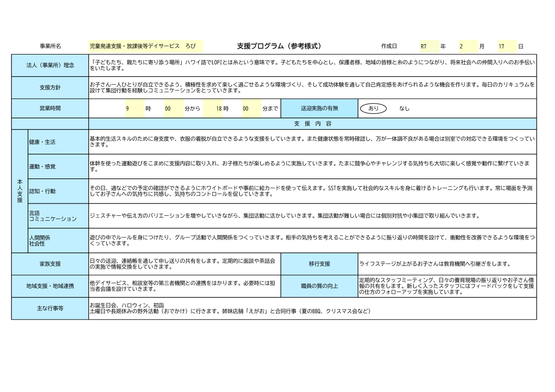The image size is (555, 392).
Task: Select the 認知・行動 row label
Action: click(x=58, y=191)
